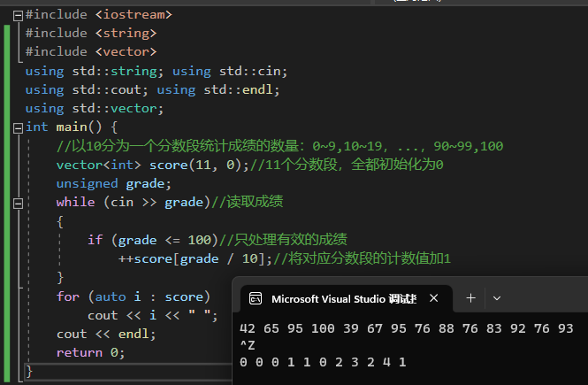Click 'cout << i << " ";' statement
588x385 pixels.
(x=153, y=315)
